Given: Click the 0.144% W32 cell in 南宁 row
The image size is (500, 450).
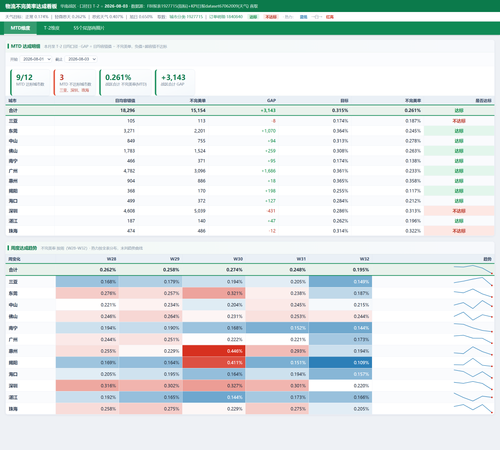Looking at the screenshot, I should pyautogui.click(x=340, y=328).
